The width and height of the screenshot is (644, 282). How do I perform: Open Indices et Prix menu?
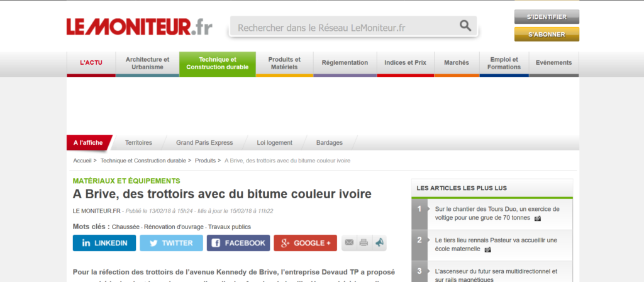click(406, 63)
